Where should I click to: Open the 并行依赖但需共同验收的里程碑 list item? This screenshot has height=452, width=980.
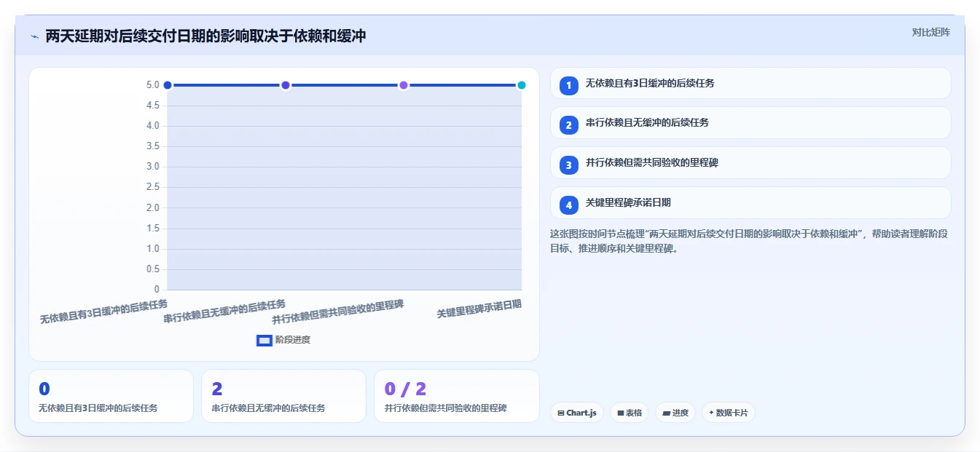(750, 163)
